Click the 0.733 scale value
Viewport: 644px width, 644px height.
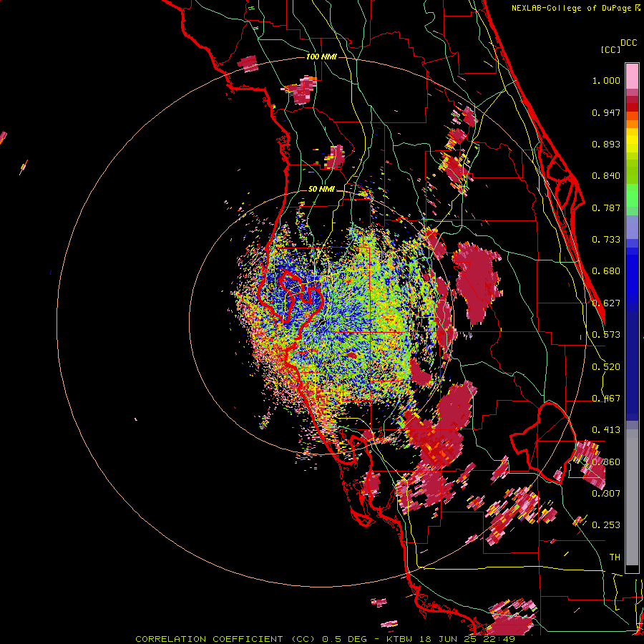[x=606, y=240]
